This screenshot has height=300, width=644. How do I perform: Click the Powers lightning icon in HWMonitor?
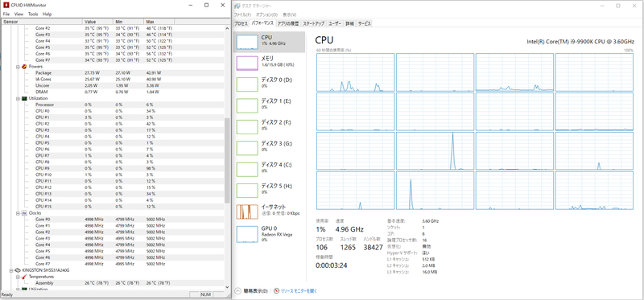tap(24, 67)
